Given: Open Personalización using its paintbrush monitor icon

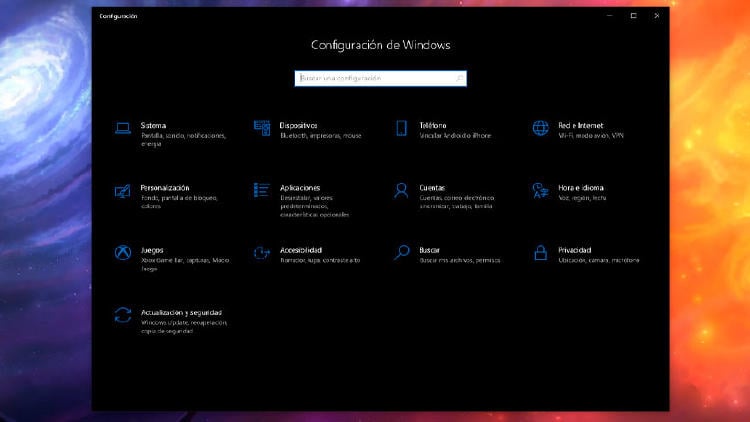Looking at the screenshot, I should pos(122,190).
